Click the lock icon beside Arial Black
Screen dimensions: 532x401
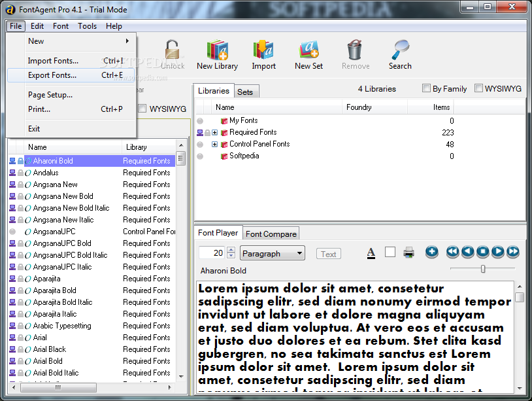tap(20, 349)
